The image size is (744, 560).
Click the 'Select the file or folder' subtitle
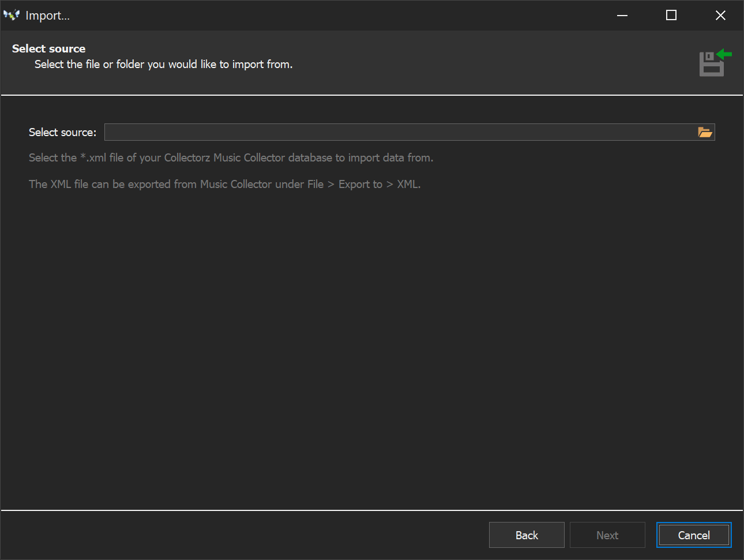[163, 64]
